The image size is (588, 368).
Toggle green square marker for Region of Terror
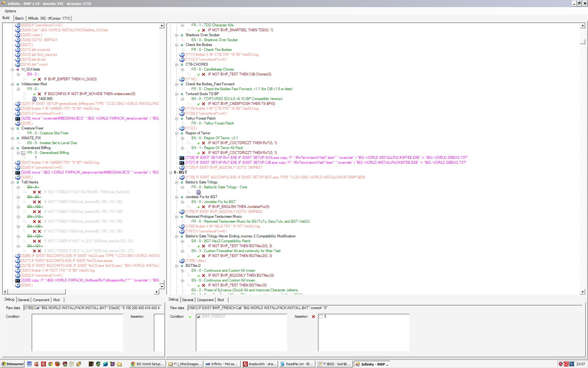tap(182, 133)
